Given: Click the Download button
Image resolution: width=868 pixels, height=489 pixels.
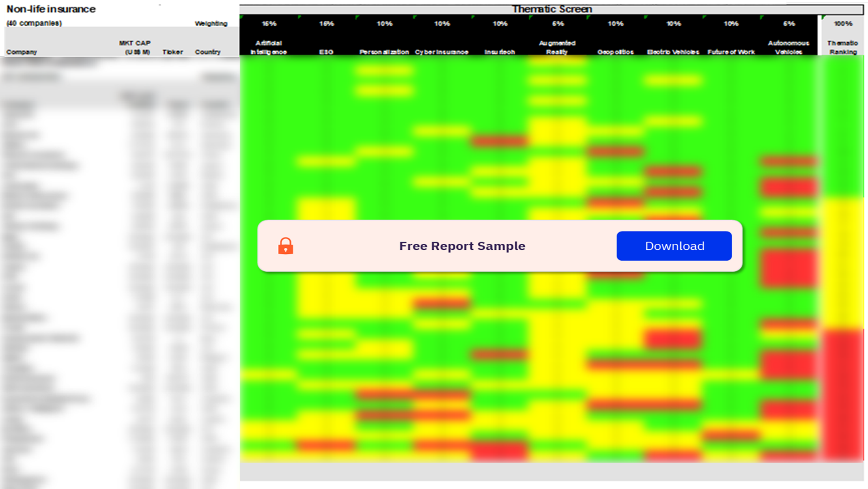Looking at the screenshot, I should pyautogui.click(x=674, y=246).
